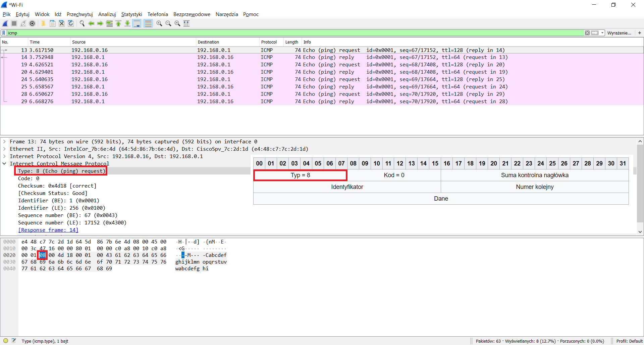The image size is (644, 345).
Task: Open the Pomoc menu
Action: click(x=251, y=14)
